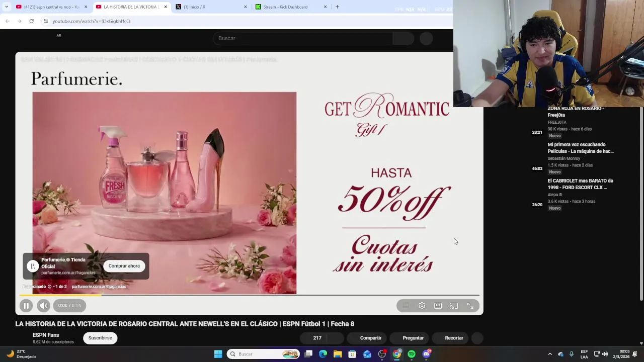The image size is (644, 362).
Task: Click the YouTube search submit button
Action: 404,38
